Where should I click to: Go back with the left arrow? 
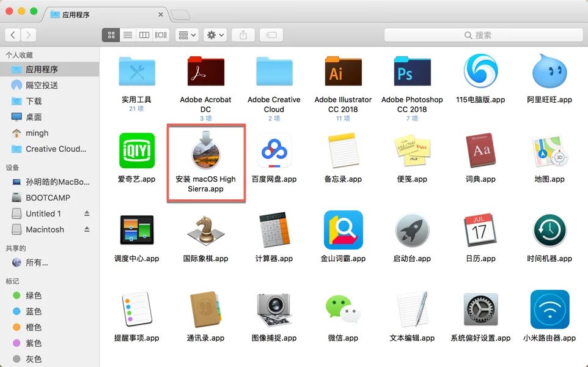click(13, 35)
